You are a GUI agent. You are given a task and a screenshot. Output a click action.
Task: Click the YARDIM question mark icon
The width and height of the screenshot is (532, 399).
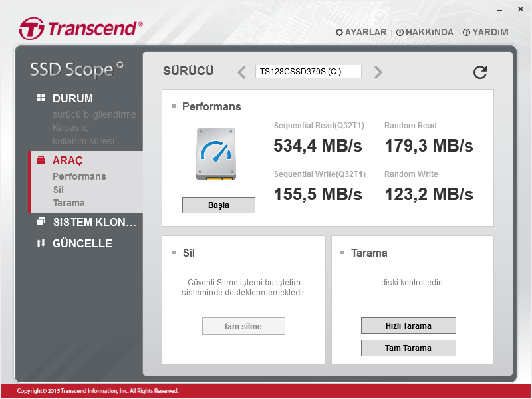[x=467, y=32]
